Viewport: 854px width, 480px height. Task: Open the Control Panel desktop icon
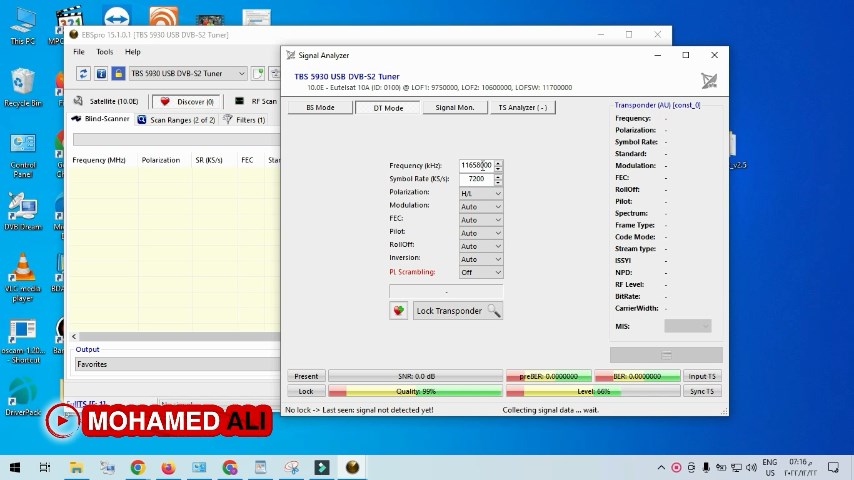23,155
